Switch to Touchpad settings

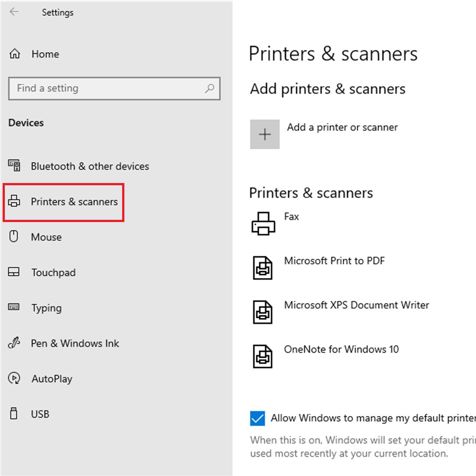point(53,272)
